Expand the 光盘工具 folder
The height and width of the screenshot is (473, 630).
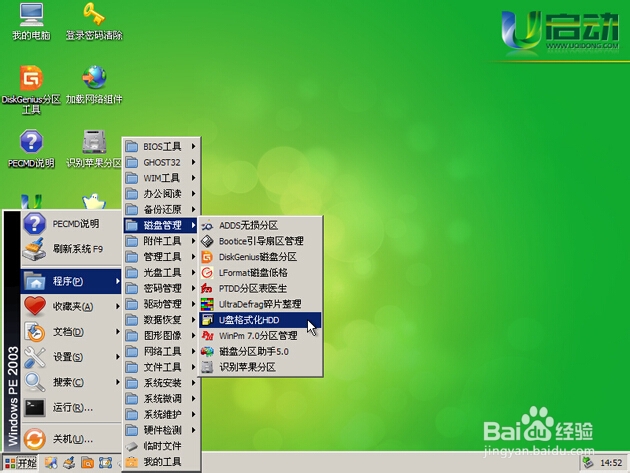coord(161,272)
